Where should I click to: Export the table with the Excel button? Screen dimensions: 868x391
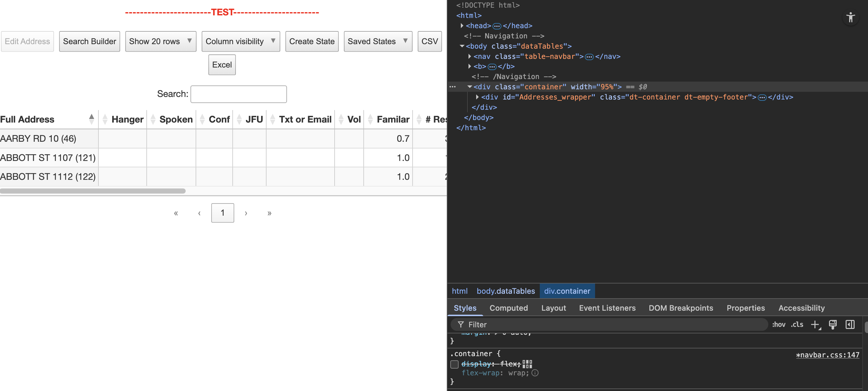pos(222,65)
